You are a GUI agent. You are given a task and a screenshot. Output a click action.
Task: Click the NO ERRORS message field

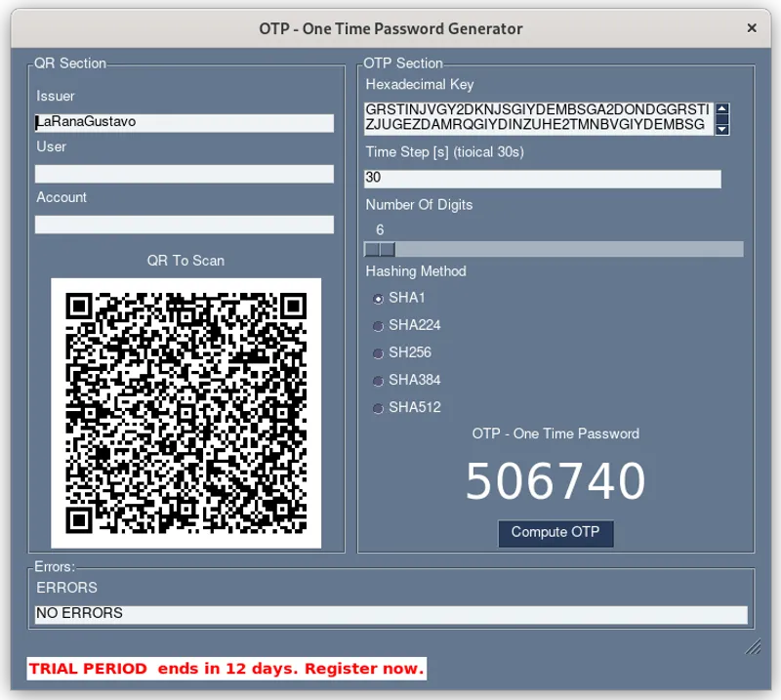tap(391, 615)
